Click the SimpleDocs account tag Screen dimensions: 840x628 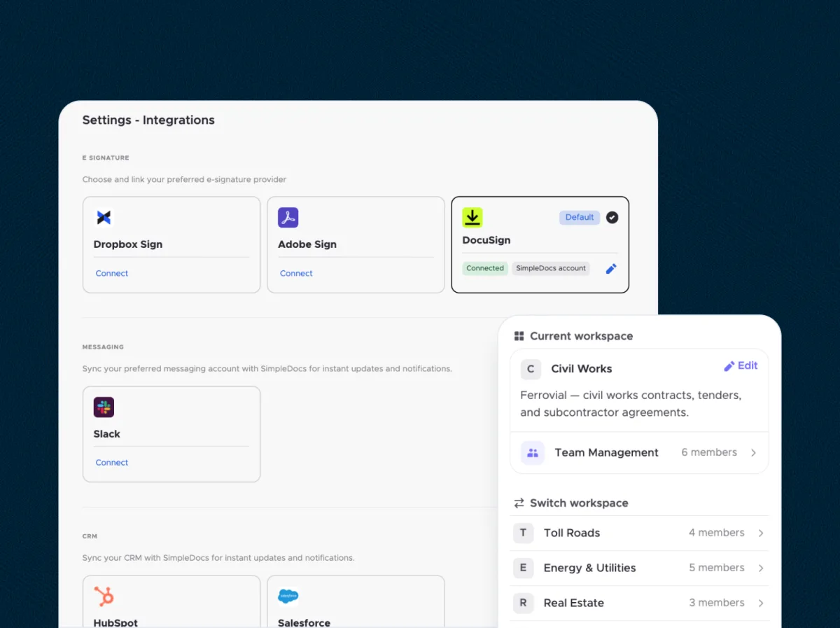pos(551,268)
